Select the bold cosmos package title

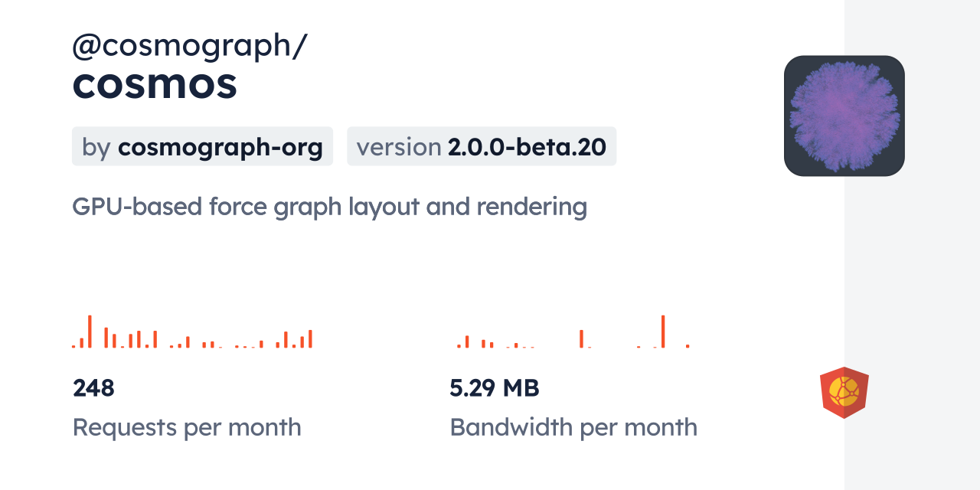point(155,84)
